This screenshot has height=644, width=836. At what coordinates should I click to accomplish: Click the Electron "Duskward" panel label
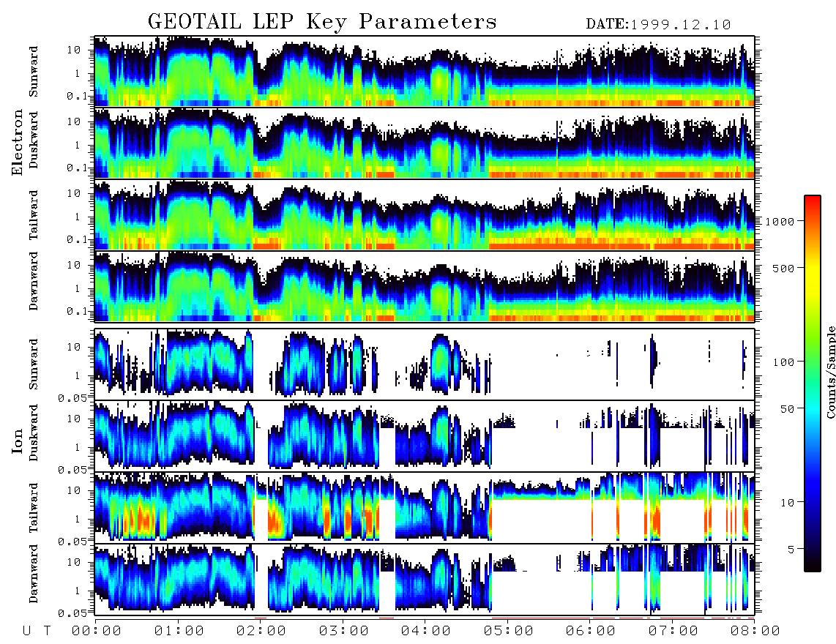pos(34,140)
